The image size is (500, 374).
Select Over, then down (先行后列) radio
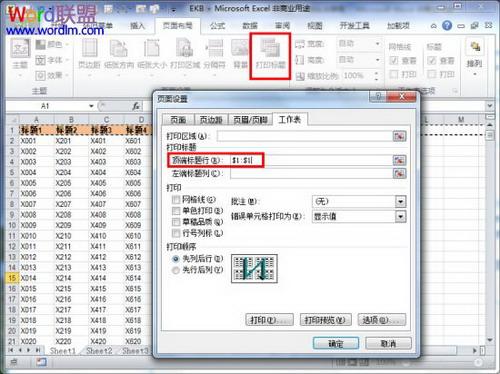point(176,270)
